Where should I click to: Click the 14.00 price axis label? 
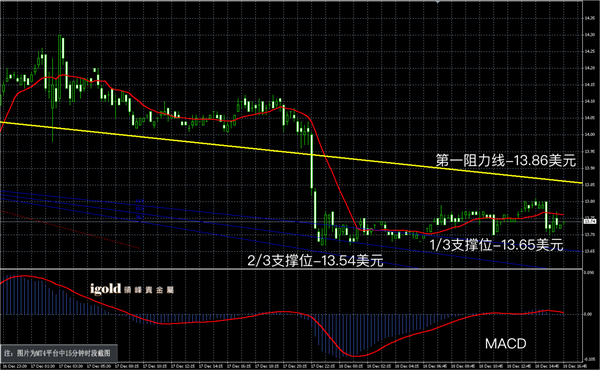[590, 135]
